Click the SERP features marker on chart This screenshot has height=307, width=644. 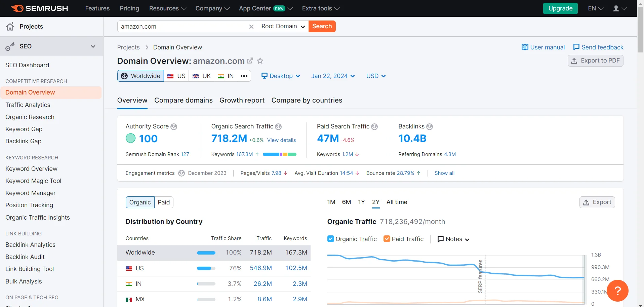pos(480,276)
